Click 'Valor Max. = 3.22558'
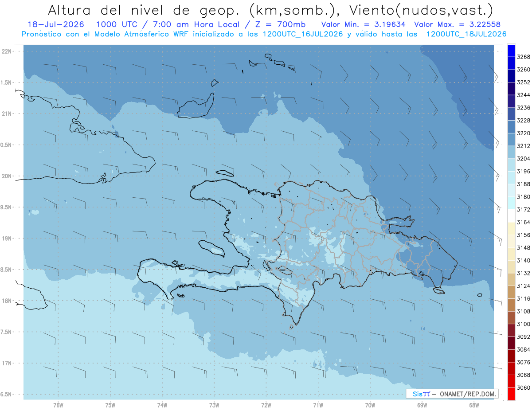The image size is (532, 411). [x=458, y=24]
